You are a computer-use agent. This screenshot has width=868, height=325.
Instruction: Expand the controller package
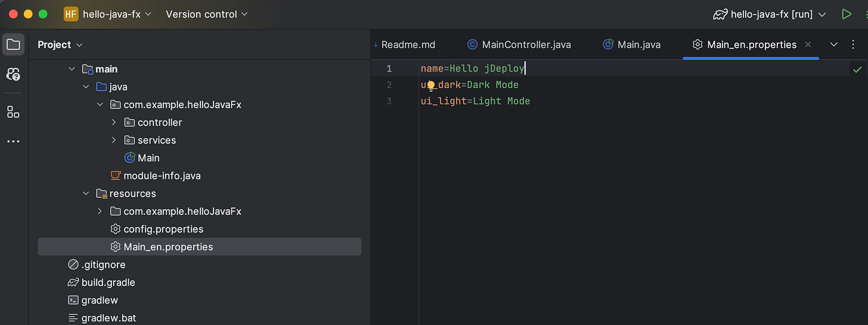(x=114, y=122)
